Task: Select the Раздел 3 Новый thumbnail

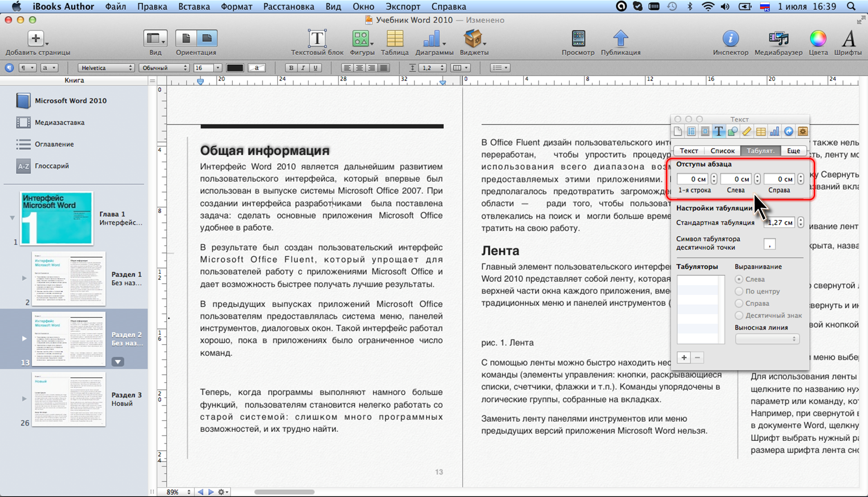Action: (x=69, y=399)
